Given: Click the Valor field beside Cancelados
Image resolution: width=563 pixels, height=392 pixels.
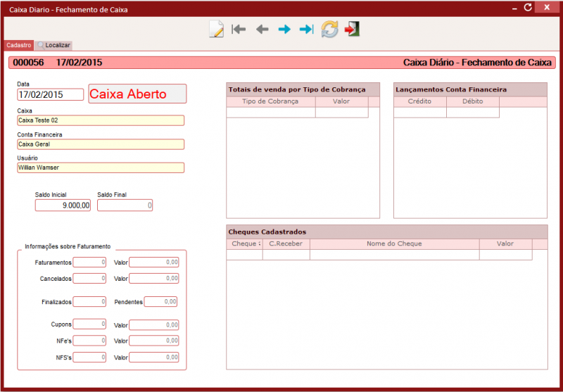Looking at the screenshot, I should point(154,278).
